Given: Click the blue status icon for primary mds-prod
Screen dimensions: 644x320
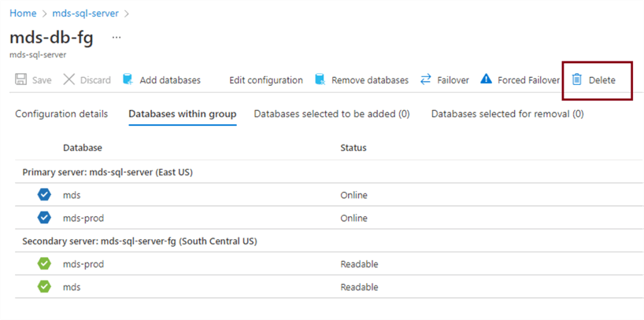Looking at the screenshot, I should point(44,218).
